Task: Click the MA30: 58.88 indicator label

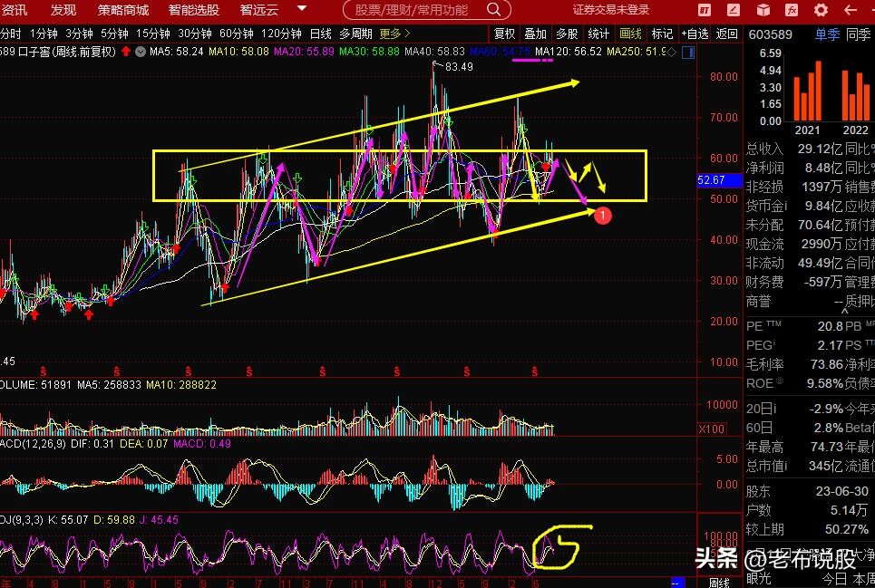Action: point(369,52)
